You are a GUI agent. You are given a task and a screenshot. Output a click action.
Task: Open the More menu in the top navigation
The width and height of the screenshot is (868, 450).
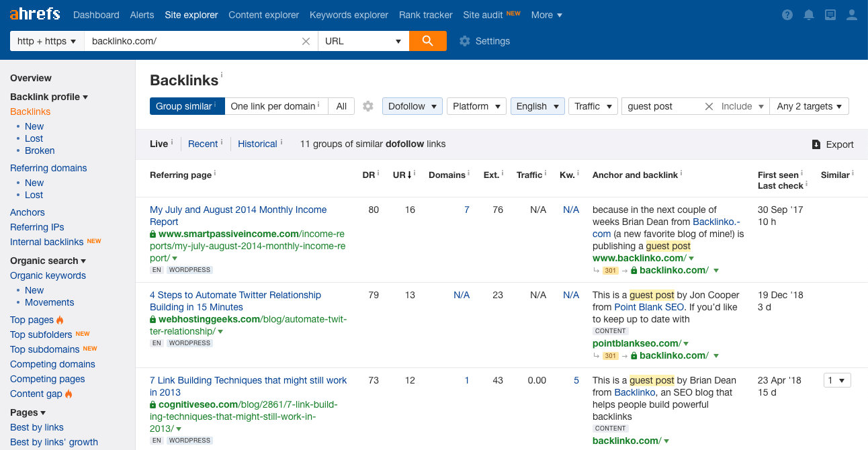point(547,15)
